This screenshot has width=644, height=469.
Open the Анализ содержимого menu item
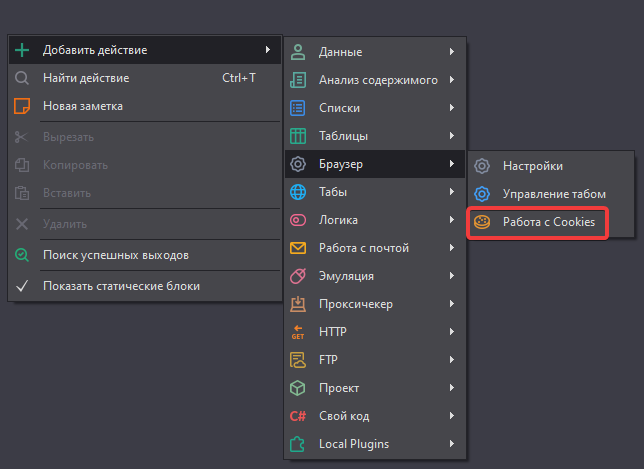(375, 80)
